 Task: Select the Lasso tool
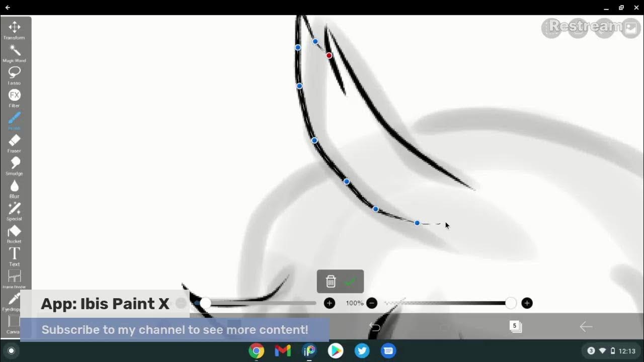pyautogui.click(x=14, y=75)
